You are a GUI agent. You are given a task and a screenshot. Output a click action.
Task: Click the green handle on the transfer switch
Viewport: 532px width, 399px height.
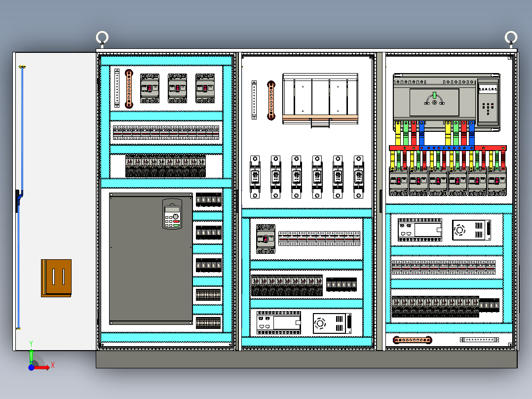(434, 95)
